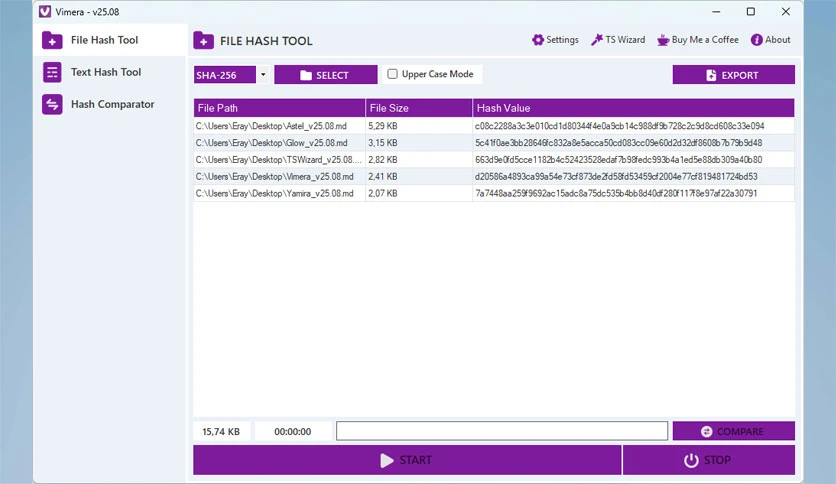Click the 15,74 KB total size field
Image resolution: width=836 pixels, height=484 pixels.
221,431
